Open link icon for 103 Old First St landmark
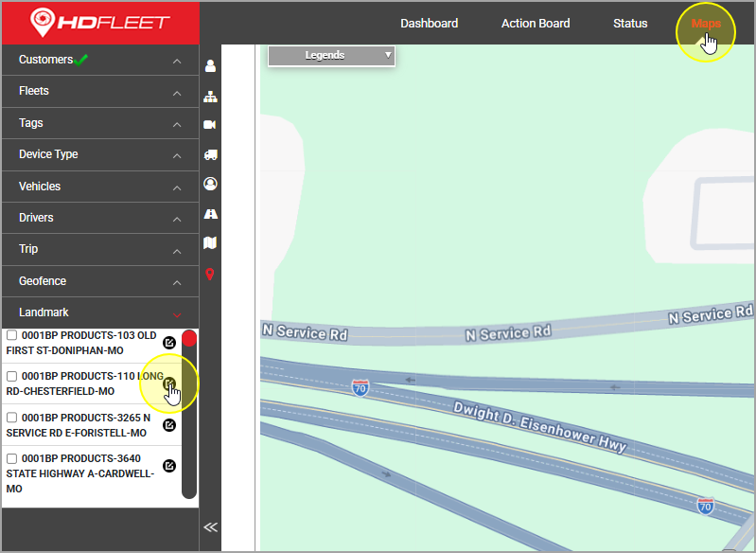 [169, 343]
